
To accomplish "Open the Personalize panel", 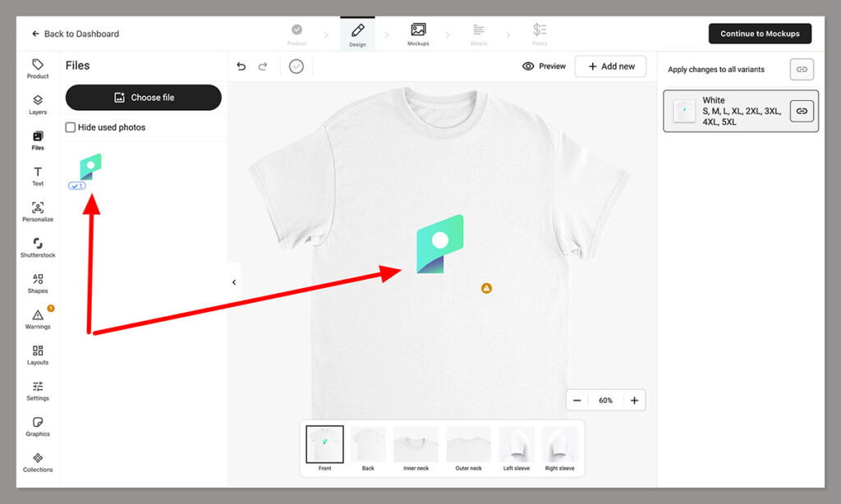I will (x=38, y=213).
